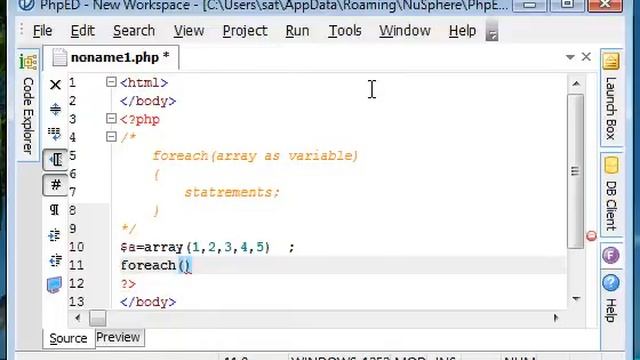Image resolution: width=640 pixels, height=360 pixels.
Task: Open the editor tab list dropdown arrow
Action: 570,57
